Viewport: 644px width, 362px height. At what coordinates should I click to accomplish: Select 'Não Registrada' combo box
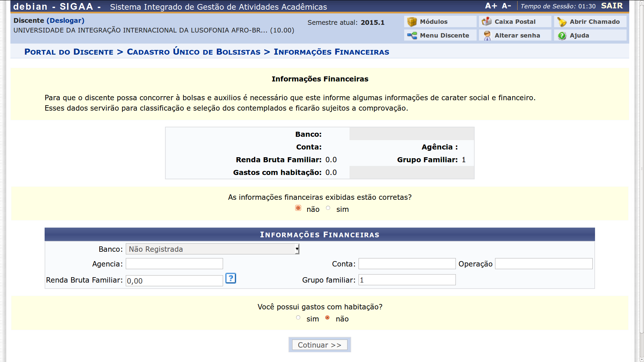tap(212, 249)
